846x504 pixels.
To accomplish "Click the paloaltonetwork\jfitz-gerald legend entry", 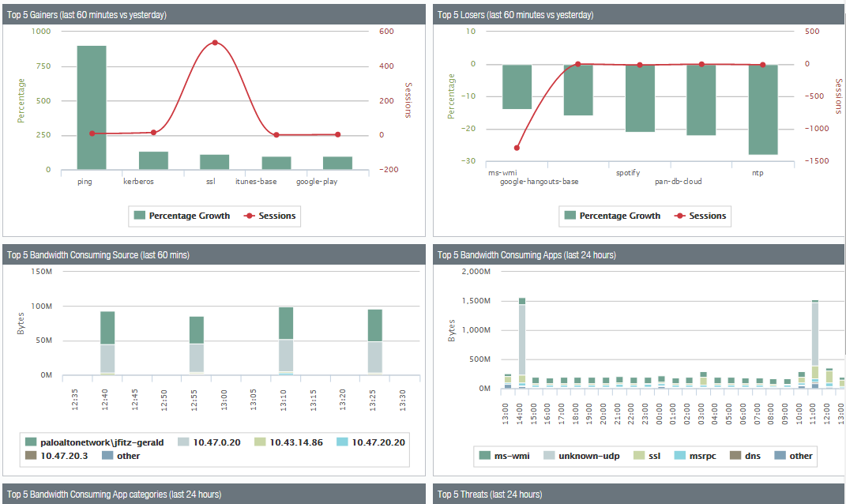I will coord(103,442).
